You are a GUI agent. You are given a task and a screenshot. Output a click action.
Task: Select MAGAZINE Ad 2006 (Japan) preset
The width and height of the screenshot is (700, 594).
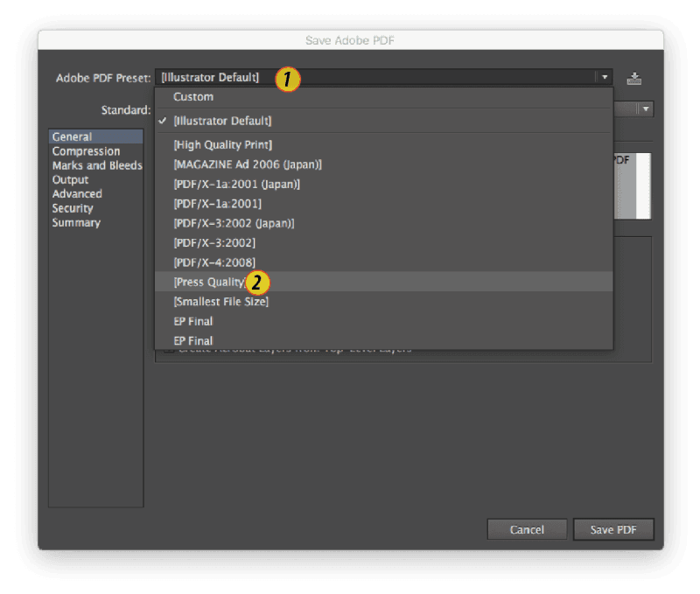tap(248, 164)
